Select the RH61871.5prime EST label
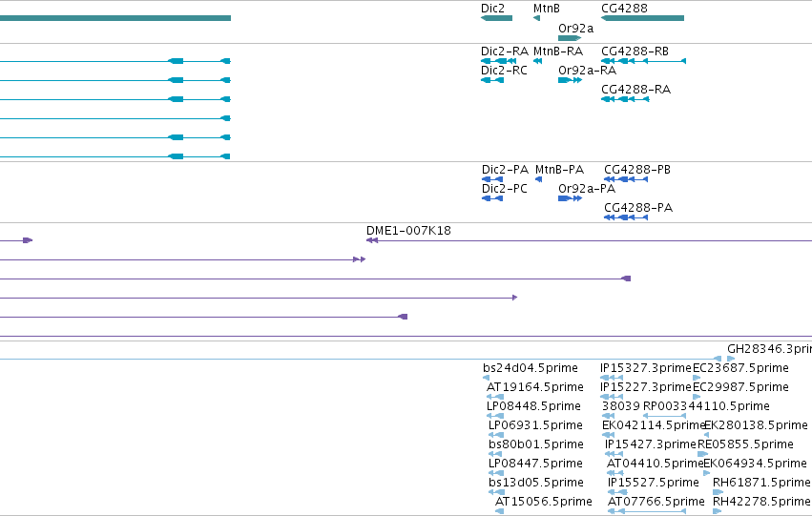 pos(761,483)
